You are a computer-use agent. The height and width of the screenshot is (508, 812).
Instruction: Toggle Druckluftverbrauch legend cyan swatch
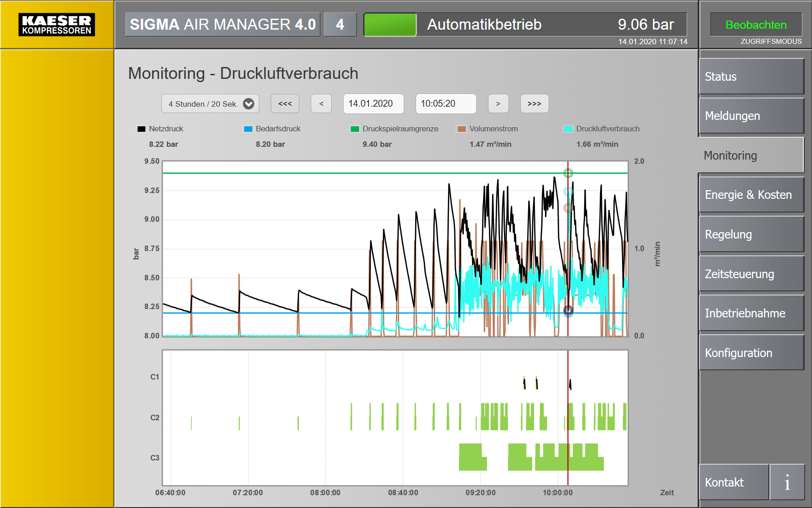[x=569, y=129]
